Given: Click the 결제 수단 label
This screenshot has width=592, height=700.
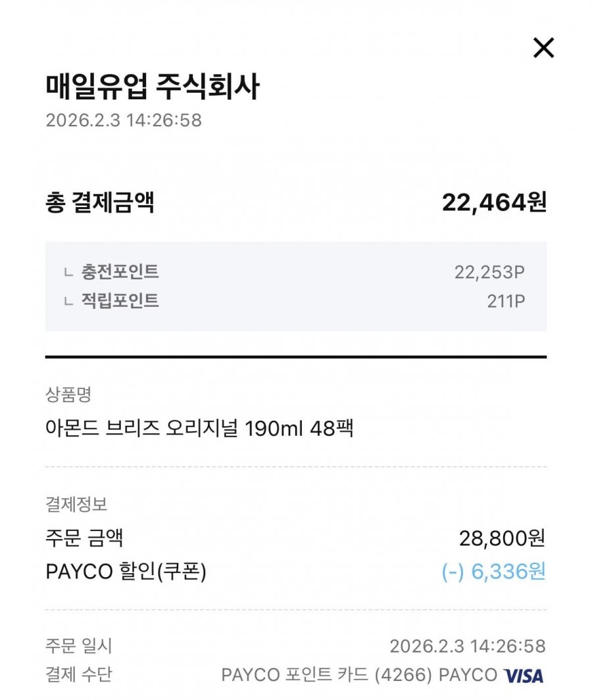Looking at the screenshot, I should (79, 675).
